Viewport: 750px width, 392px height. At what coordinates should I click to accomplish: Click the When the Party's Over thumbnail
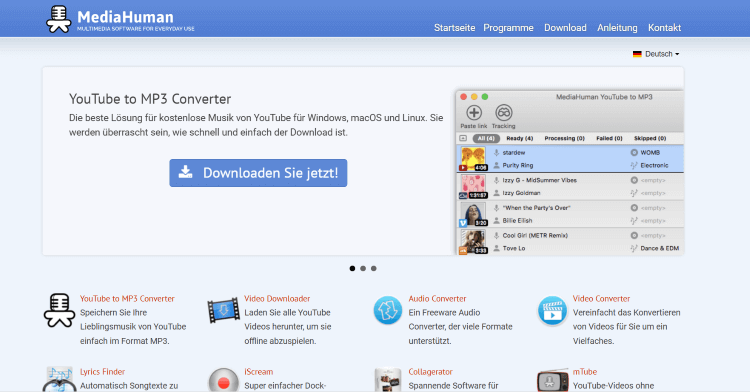(473, 214)
